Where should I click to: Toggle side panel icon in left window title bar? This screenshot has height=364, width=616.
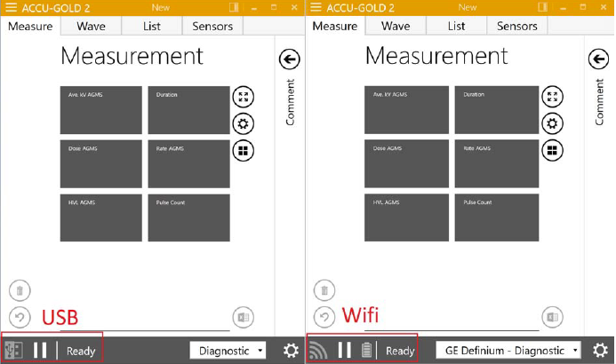(x=234, y=7)
